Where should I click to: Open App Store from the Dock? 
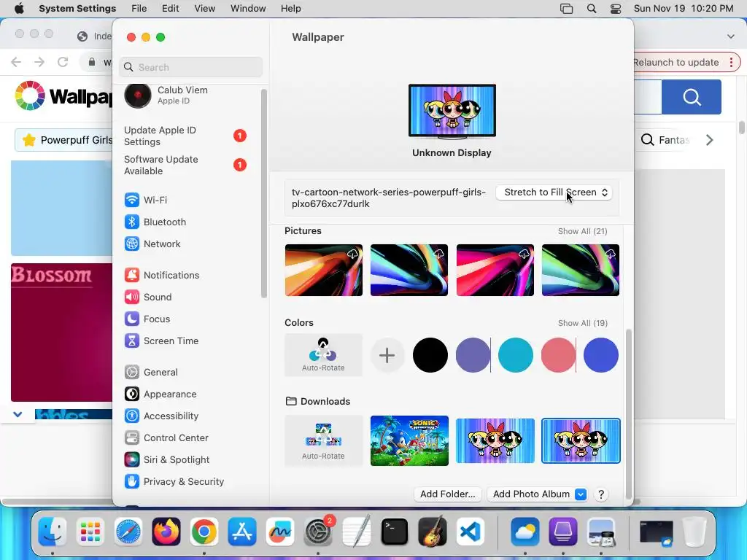(242, 532)
